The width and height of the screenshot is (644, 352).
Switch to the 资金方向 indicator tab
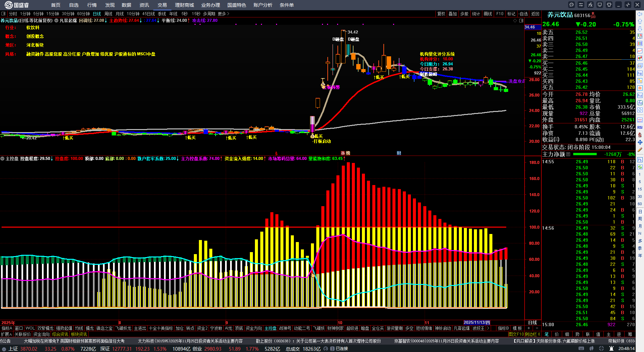254,328
